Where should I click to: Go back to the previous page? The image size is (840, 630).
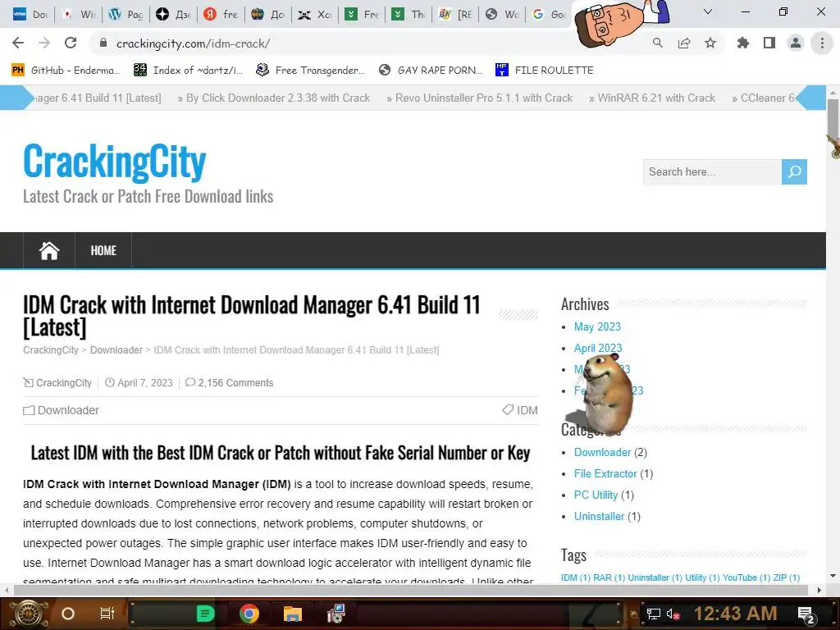click(x=18, y=43)
